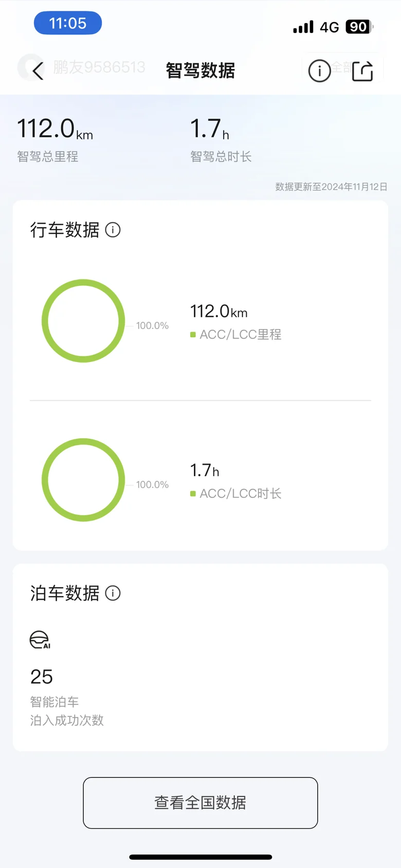
Task: Tap the AI smart parking icon
Action: 40,640
